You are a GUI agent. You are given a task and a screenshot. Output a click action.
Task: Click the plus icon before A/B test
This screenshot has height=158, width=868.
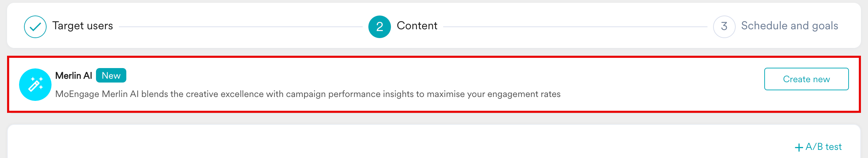[x=799, y=147]
